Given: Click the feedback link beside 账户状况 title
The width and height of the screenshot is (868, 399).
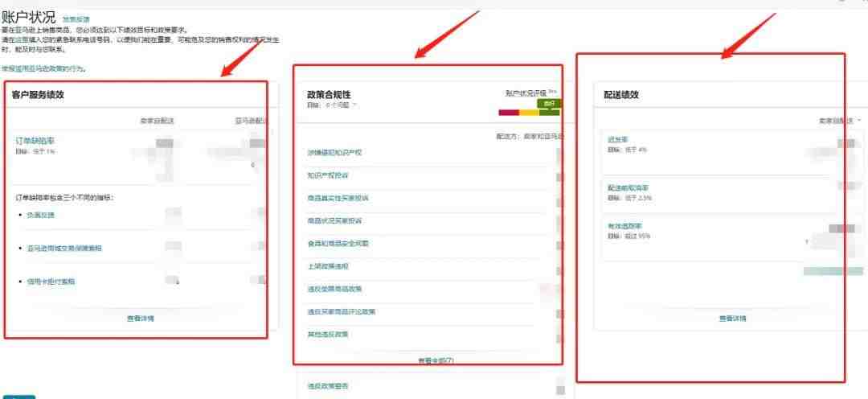Looking at the screenshot, I should [x=76, y=19].
